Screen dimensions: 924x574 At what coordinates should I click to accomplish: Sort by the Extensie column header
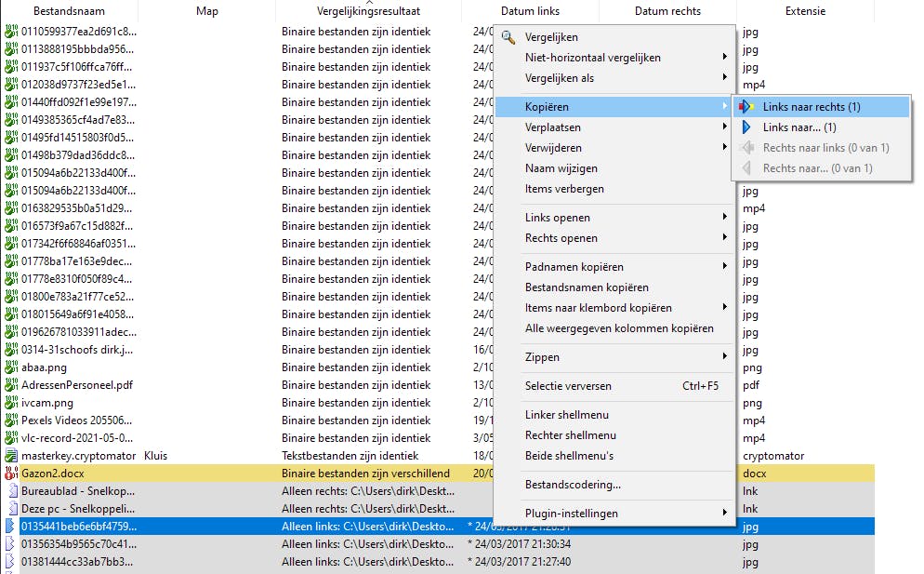pyautogui.click(x=805, y=10)
